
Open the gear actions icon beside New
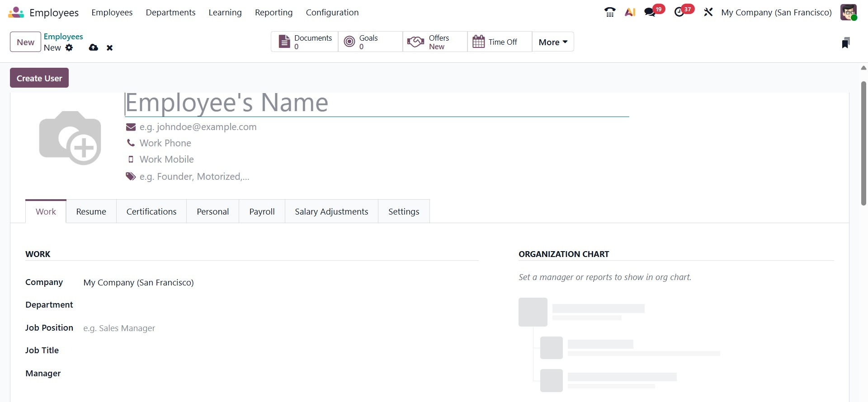[x=69, y=47]
